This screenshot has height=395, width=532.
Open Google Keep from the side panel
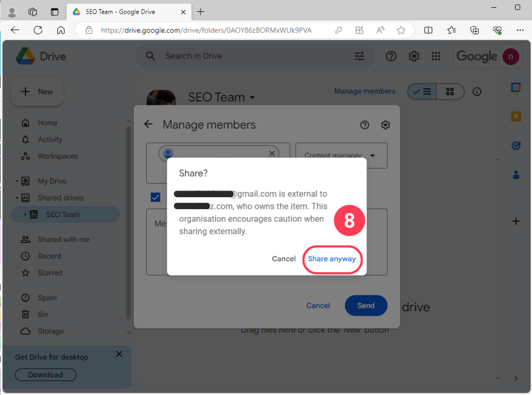(516, 116)
